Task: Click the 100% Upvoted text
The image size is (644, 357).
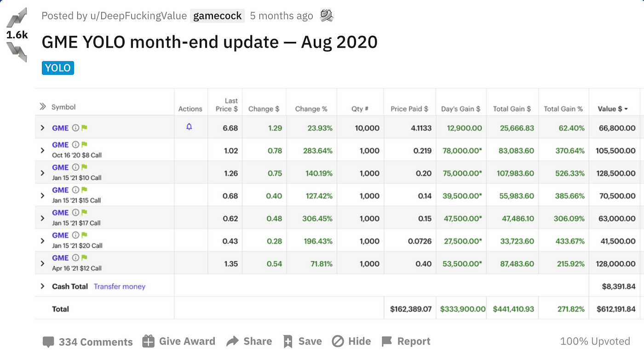Action: 595,341
